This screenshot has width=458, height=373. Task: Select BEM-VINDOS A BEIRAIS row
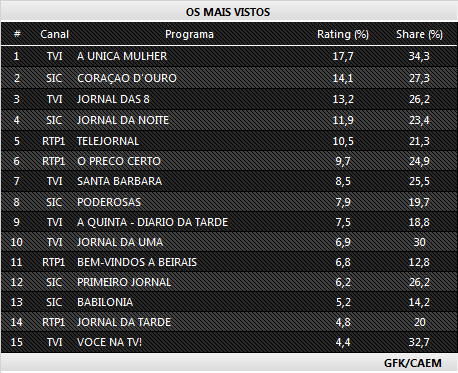229,262
